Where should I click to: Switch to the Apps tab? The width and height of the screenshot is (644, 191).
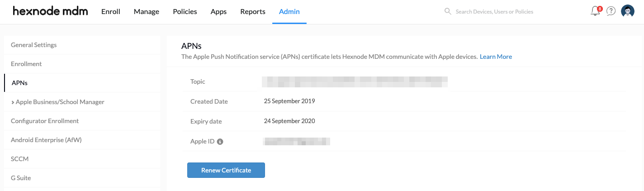click(x=218, y=12)
